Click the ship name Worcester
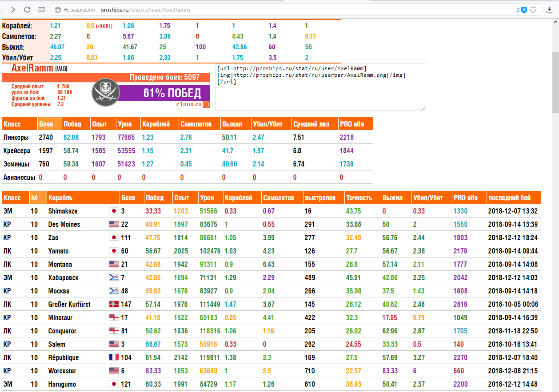The width and height of the screenshot is (559, 392). click(x=62, y=371)
